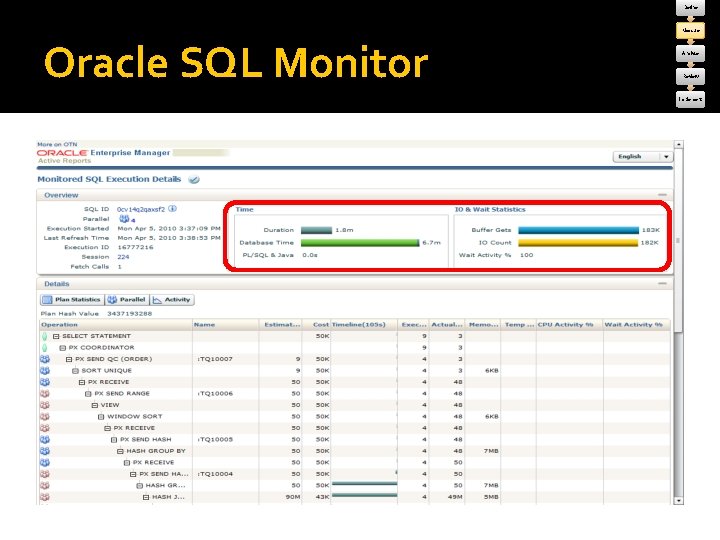
Task: Click the yellow IO Count bar
Action: click(x=578, y=242)
